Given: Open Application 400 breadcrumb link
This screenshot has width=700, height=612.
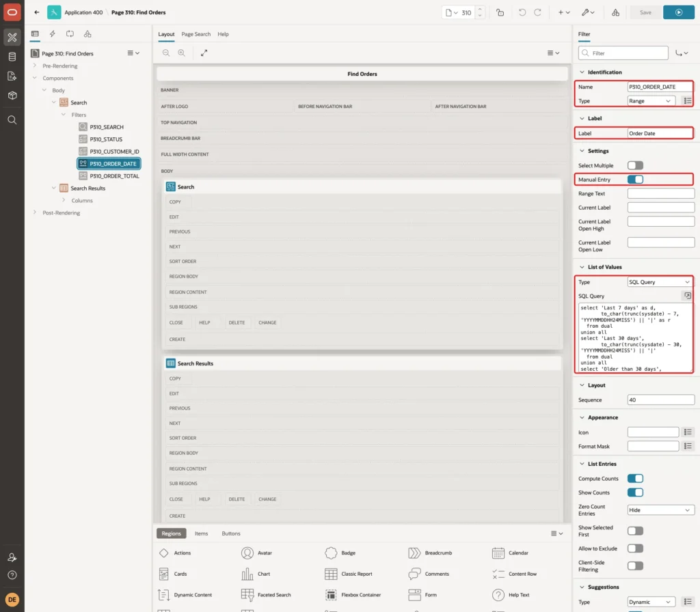Looking at the screenshot, I should [x=83, y=12].
